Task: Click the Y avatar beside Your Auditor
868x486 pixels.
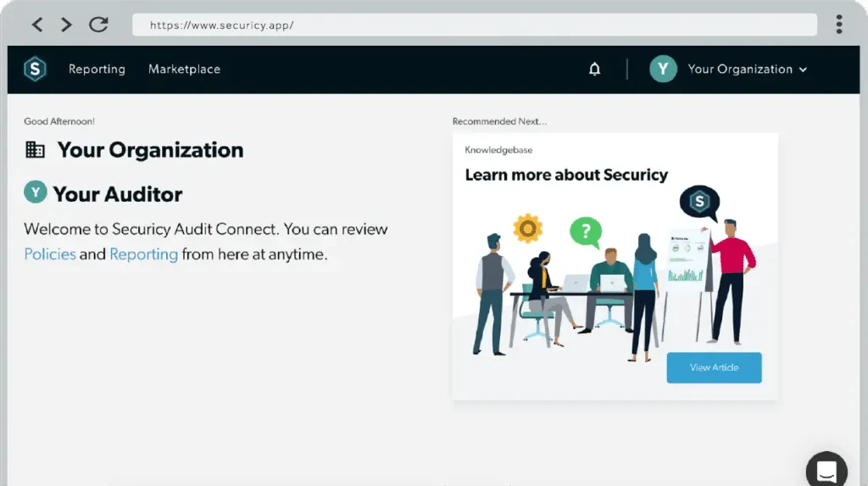Action: point(35,193)
